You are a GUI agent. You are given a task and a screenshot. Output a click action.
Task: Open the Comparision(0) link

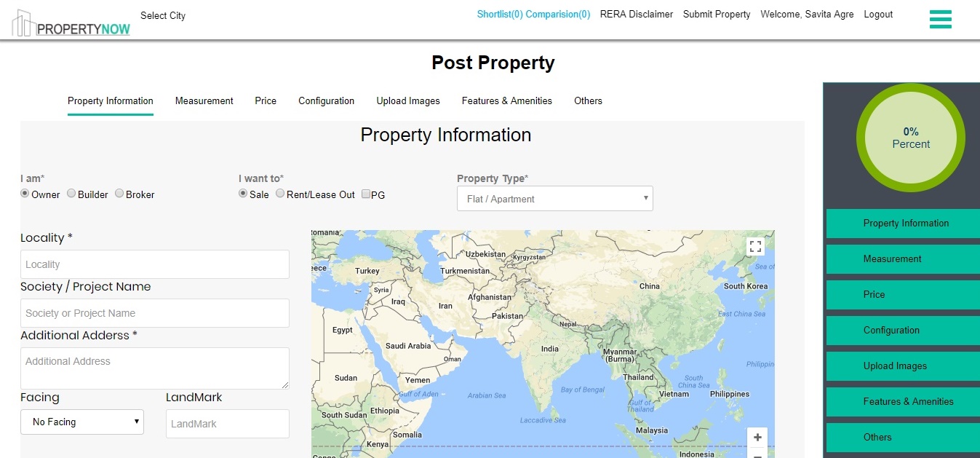(x=558, y=14)
